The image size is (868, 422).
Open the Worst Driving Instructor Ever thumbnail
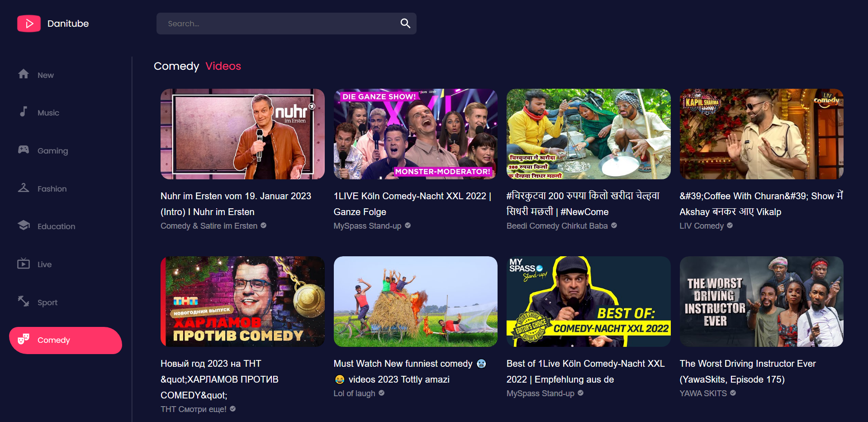coord(762,302)
